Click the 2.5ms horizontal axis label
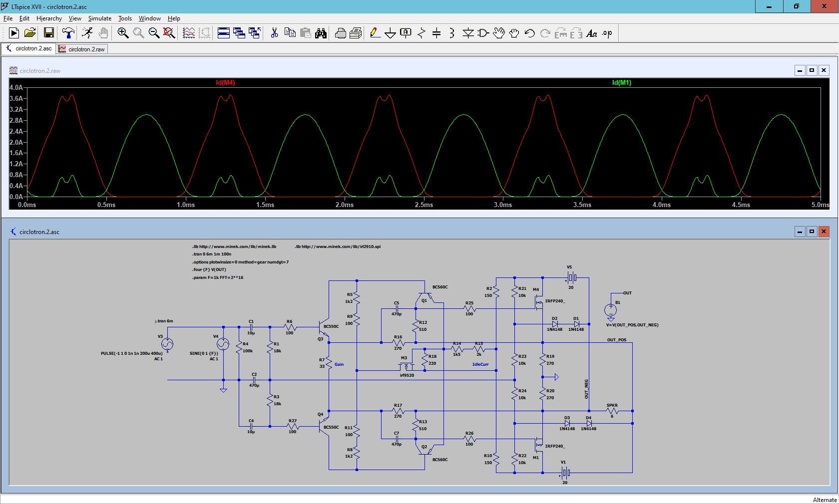The width and height of the screenshot is (839, 504). tap(423, 205)
